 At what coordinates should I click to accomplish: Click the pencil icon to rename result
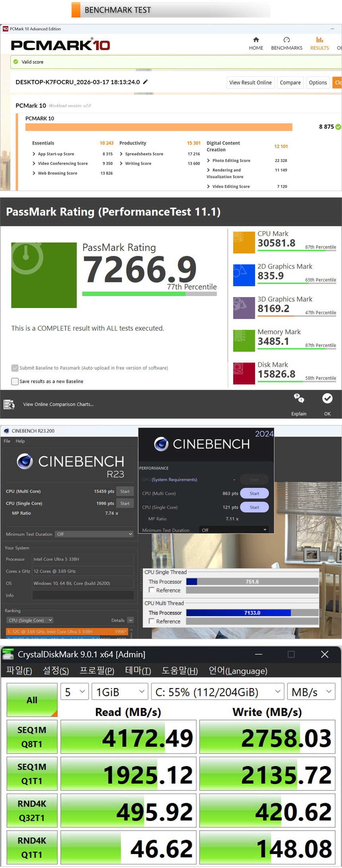pos(146,82)
